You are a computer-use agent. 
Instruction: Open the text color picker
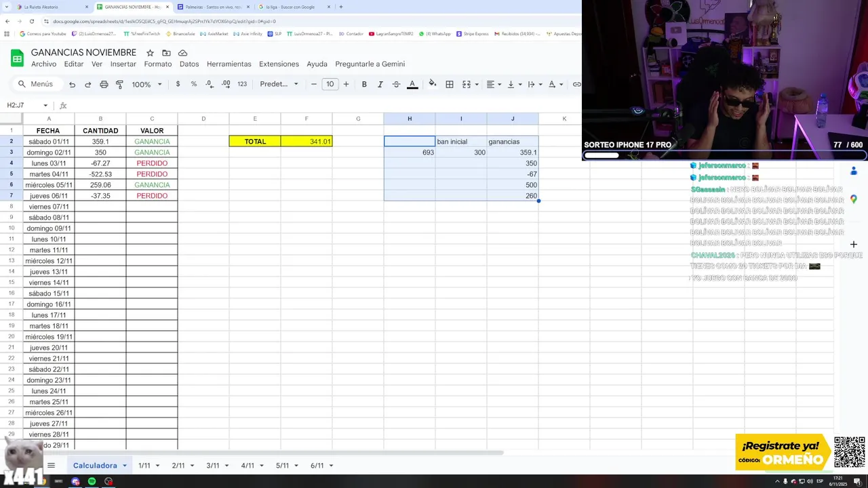click(x=412, y=84)
